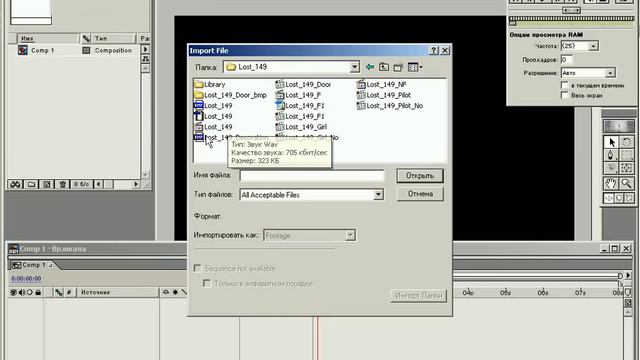Select the Rotation tool
The width and height of the screenshot is (640, 360).
627,142
